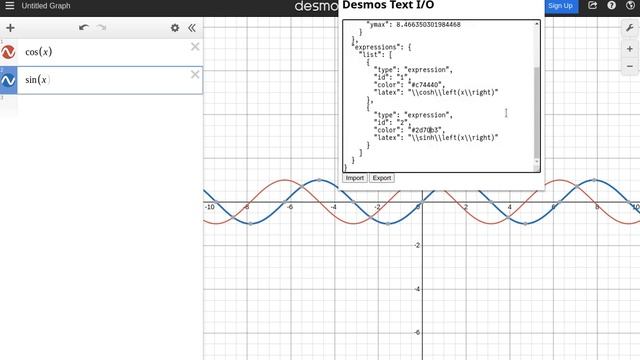Open the hamburger menu

(x=10, y=6)
